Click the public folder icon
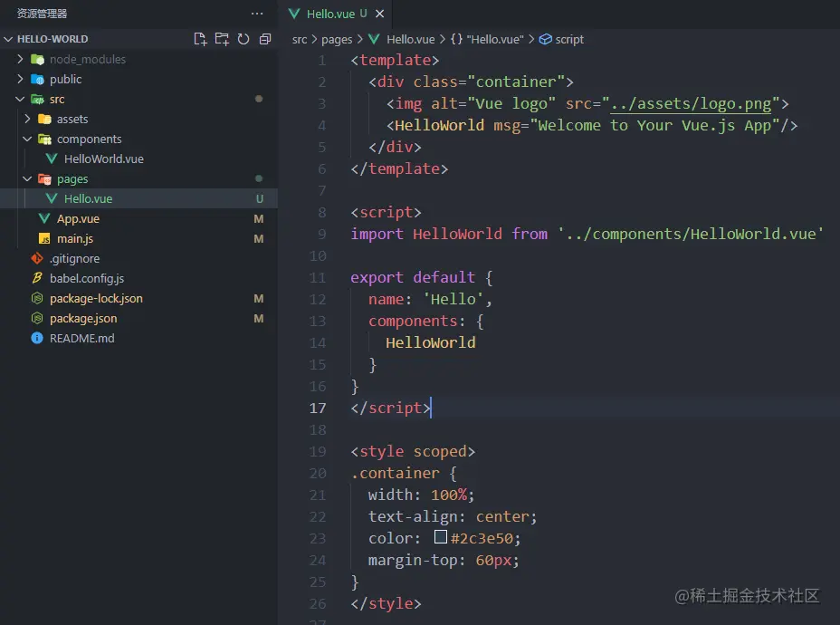Image resolution: width=840 pixels, height=625 pixels. (37, 80)
